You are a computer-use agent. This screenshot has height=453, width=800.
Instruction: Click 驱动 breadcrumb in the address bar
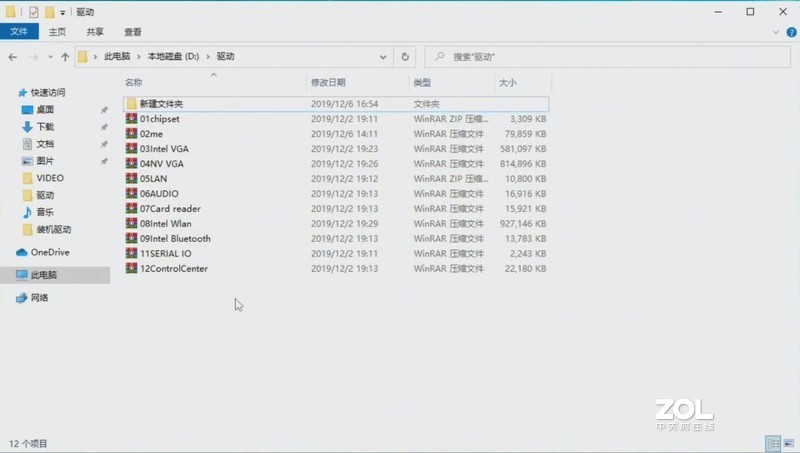click(x=226, y=56)
